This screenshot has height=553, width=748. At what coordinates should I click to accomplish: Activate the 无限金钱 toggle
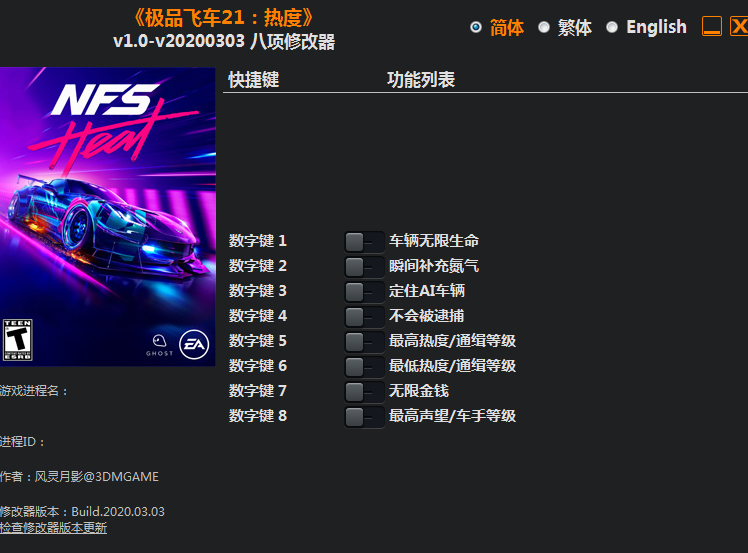363,391
